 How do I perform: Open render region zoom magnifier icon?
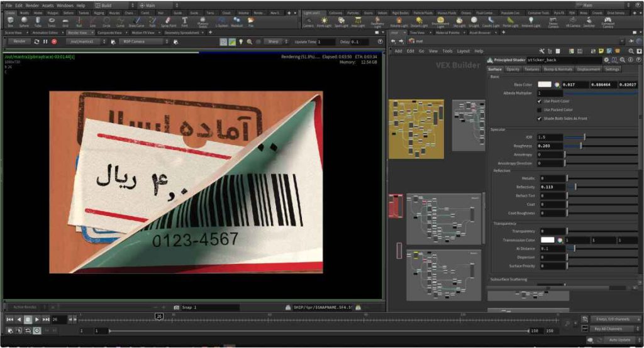tap(249, 41)
